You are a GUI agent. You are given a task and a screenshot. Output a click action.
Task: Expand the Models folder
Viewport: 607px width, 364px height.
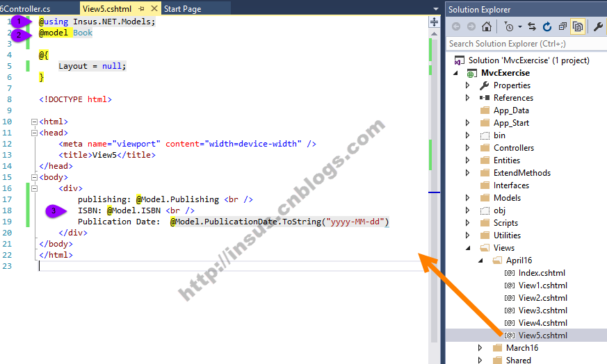coord(467,198)
